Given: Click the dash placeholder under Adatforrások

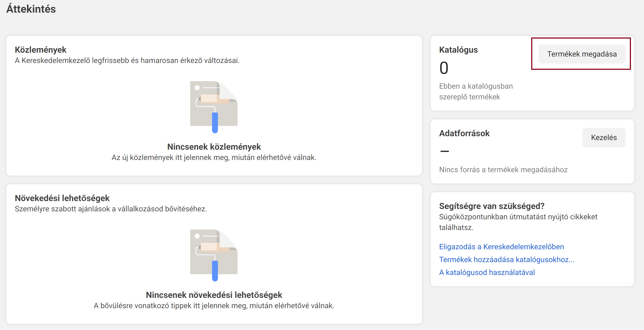Looking at the screenshot, I should 445,151.
